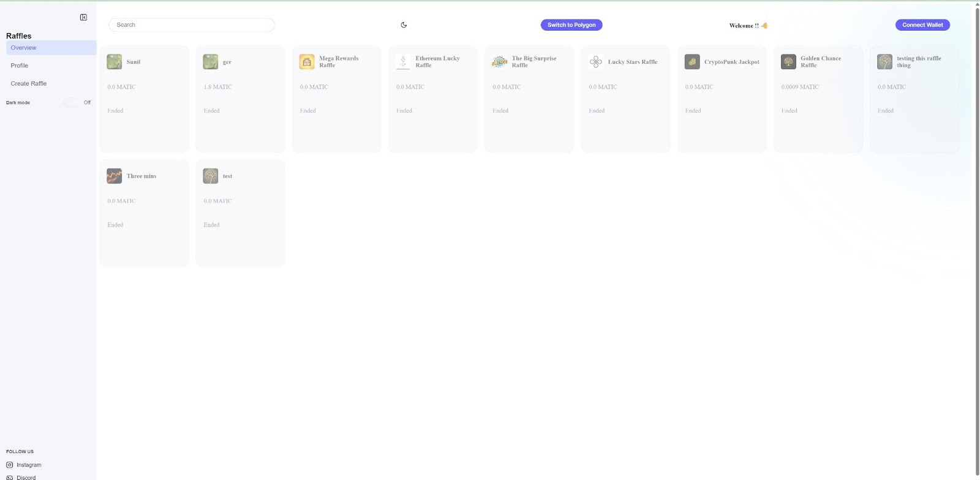Click the test raffle tree icon
980x480 pixels.
[x=210, y=176]
